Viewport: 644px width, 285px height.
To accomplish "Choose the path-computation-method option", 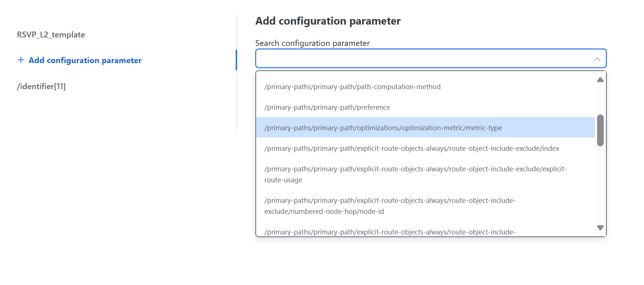I will (x=352, y=87).
